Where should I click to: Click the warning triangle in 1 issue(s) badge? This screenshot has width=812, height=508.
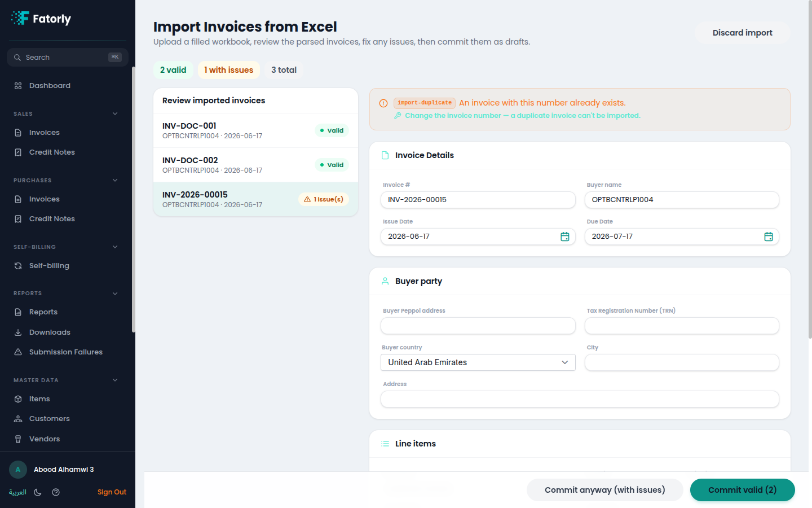click(307, 199)
